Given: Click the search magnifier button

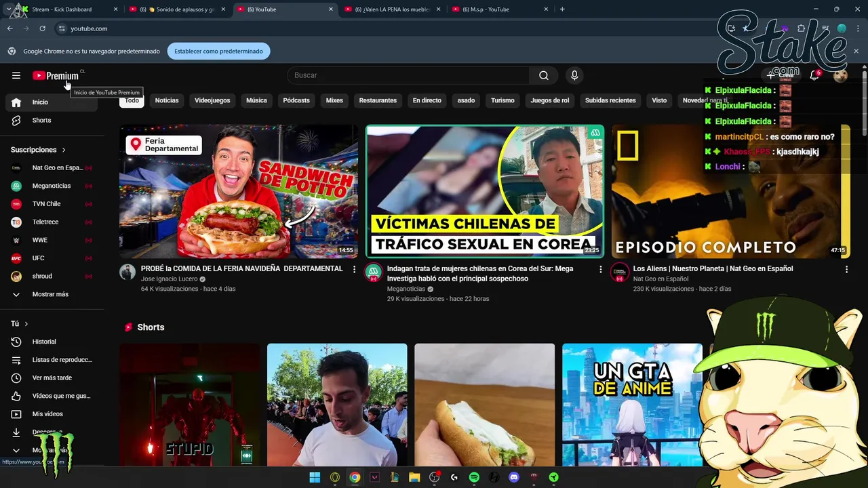Looking at the screenshot, I should pos(544,75).
